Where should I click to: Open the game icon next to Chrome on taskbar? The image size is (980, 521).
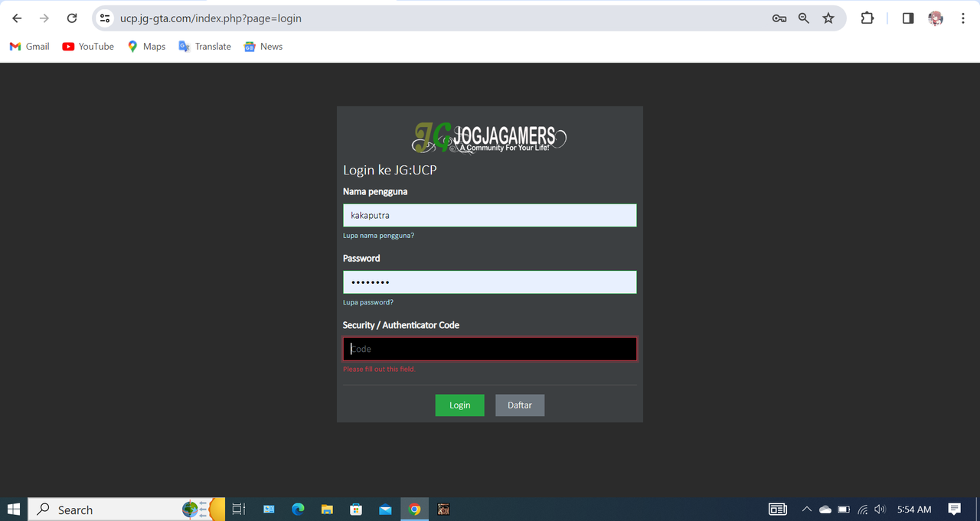pyautogui.click(x=443, y=510)
